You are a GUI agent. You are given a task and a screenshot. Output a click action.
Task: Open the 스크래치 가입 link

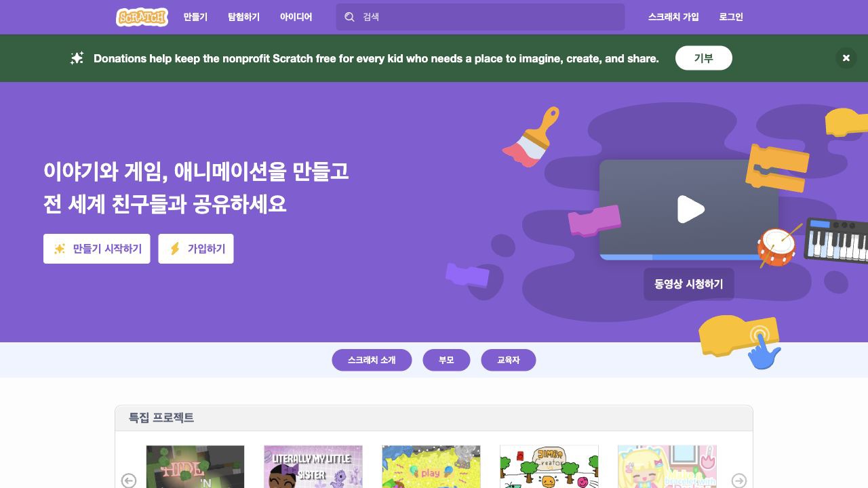(673, 17)
